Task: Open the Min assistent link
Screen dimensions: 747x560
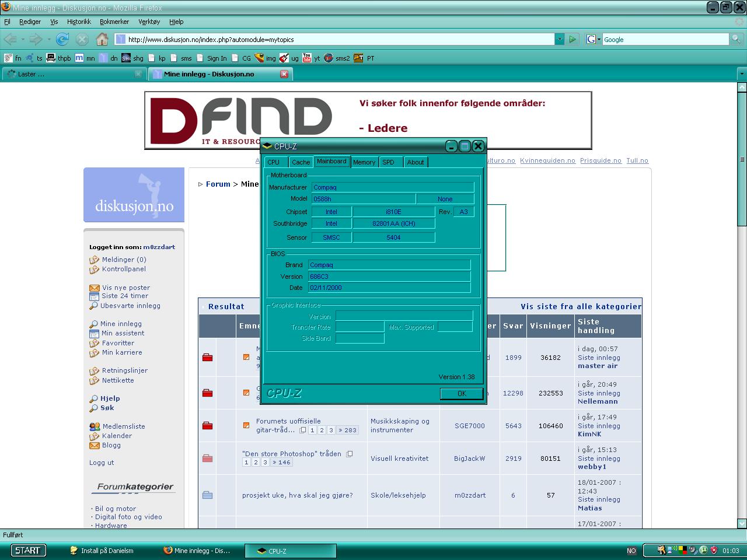Action: pyautogui.click(x=123, y=333)
